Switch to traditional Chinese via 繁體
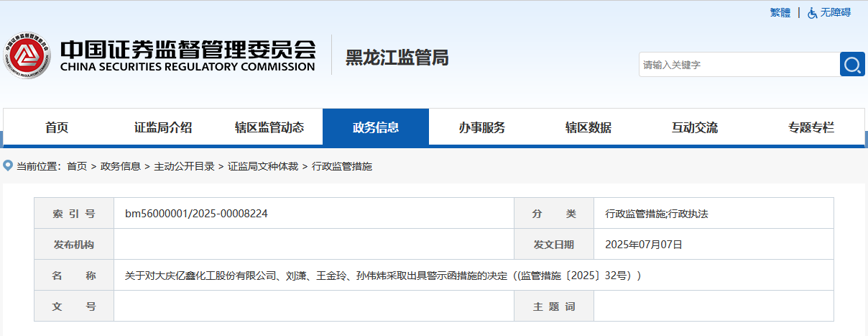The width and height of the screenshot is (868, 336). pyautogui.click(x=780, y=12)
